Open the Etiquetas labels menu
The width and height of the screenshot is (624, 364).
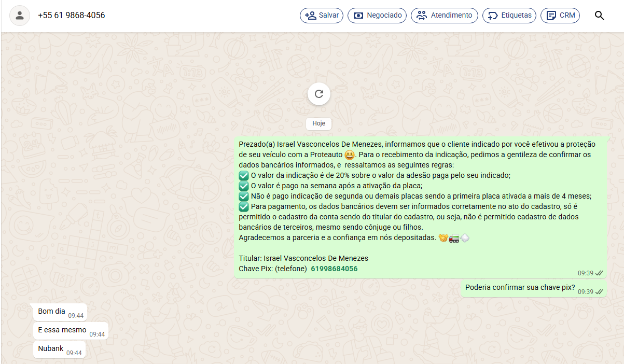[x=509, y=16]
